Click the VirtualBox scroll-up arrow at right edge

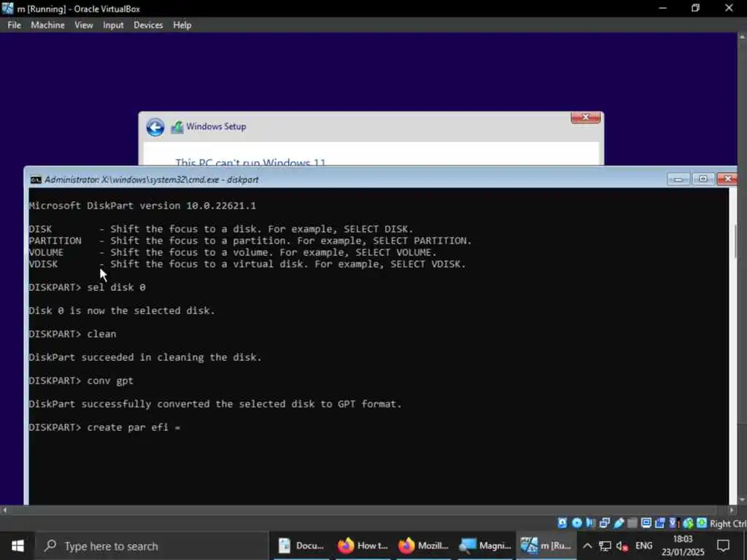(x=742, y=36)
